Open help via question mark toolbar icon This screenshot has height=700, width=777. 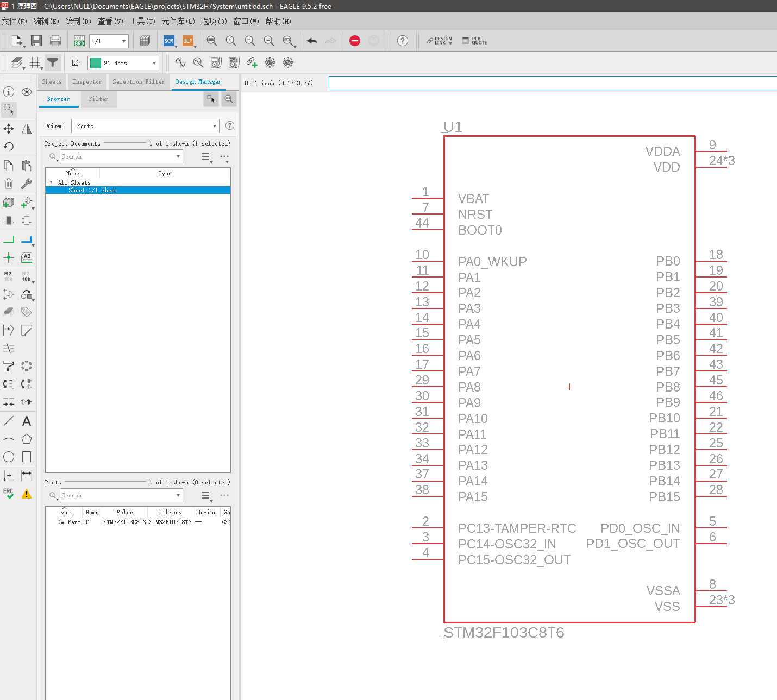[x=403, y=41]
